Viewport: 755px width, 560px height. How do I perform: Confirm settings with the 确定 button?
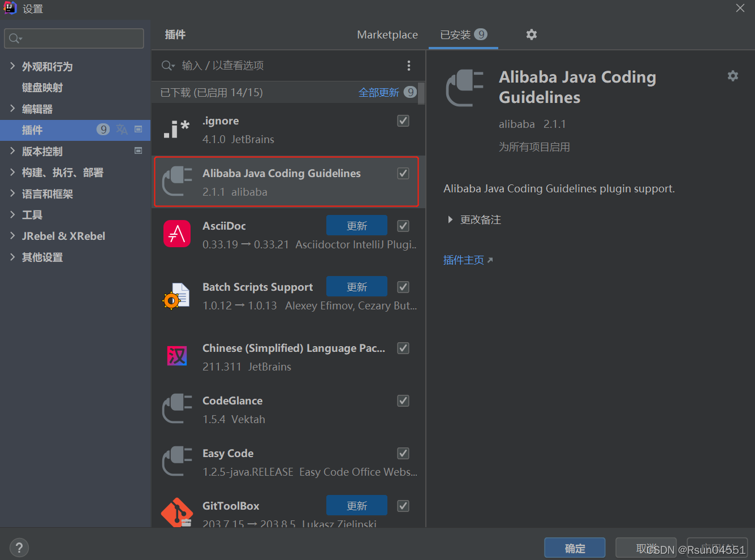[575, 548]
